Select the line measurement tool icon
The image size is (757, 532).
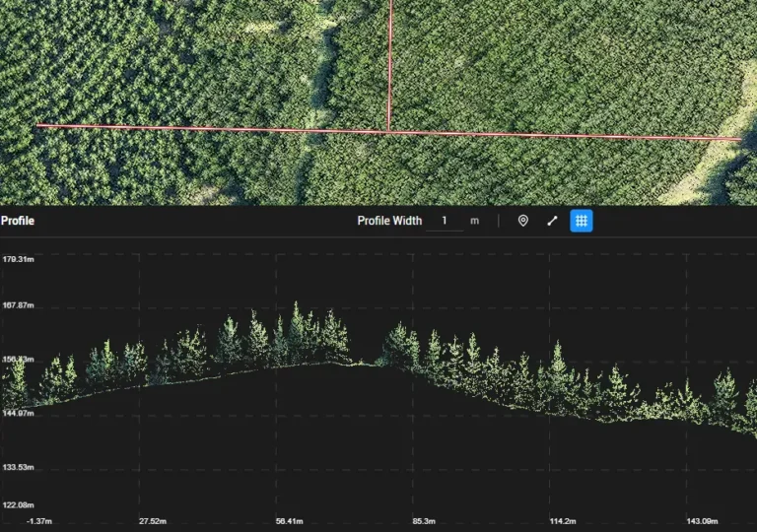click(x=552, y=221)
